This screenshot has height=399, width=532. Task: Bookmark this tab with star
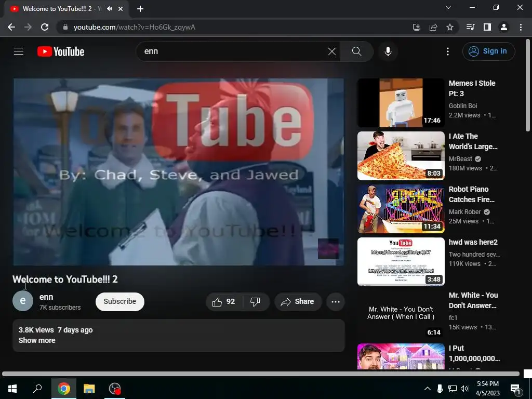450,27
